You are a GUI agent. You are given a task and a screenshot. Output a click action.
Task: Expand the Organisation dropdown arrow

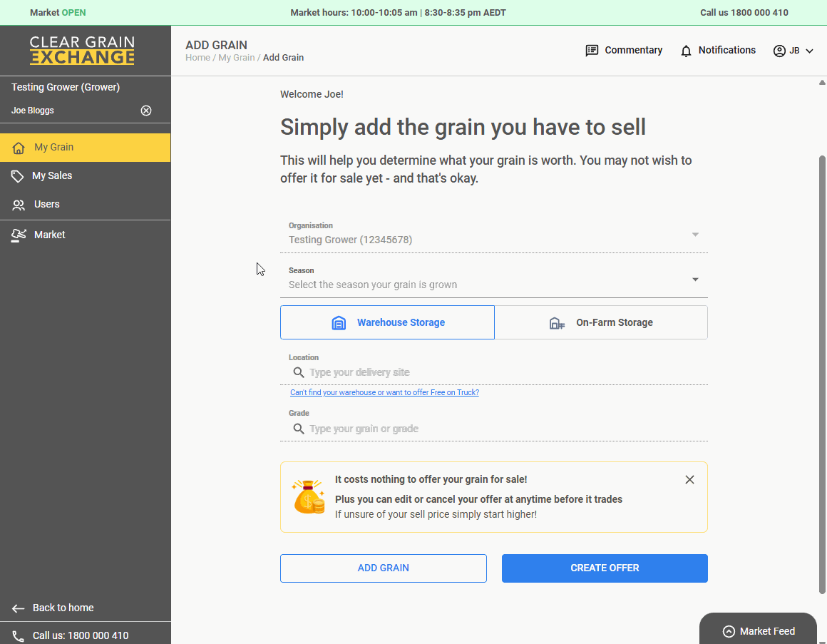coord(695,234)
